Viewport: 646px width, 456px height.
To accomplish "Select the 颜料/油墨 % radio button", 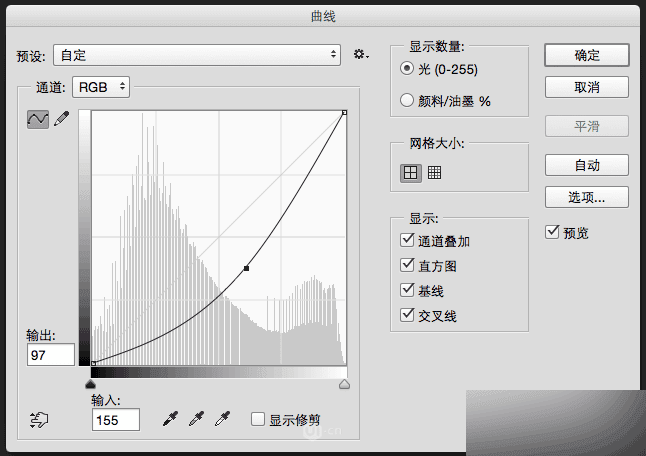I will click(x=407, y=100).
